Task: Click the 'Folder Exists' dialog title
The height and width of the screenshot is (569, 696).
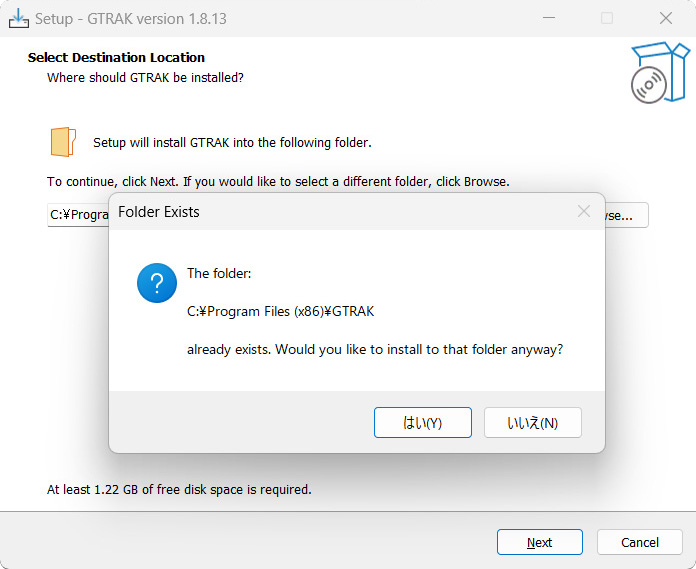Action: 158,212
